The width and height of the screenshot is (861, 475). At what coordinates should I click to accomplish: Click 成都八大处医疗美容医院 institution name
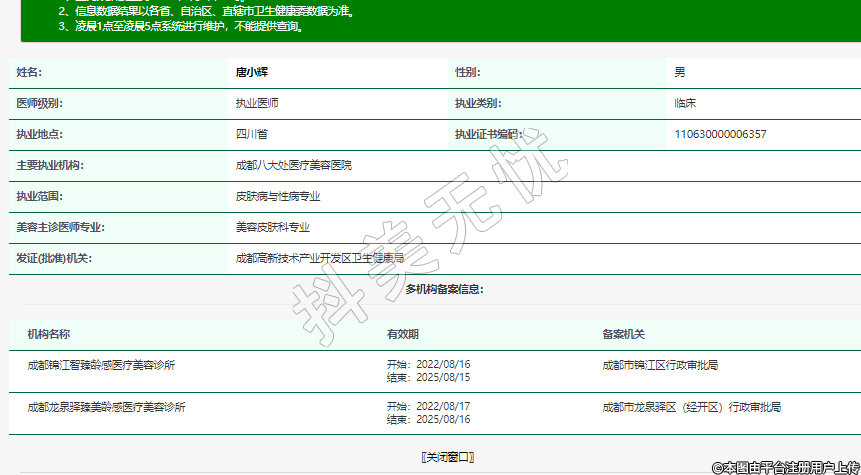coord(293,165)
